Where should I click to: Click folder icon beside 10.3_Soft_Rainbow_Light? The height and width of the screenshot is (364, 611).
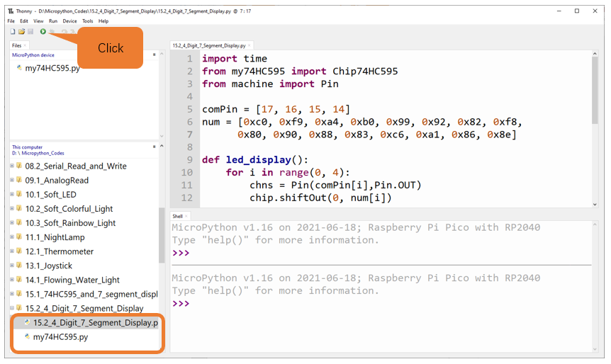tap(18, 222)
